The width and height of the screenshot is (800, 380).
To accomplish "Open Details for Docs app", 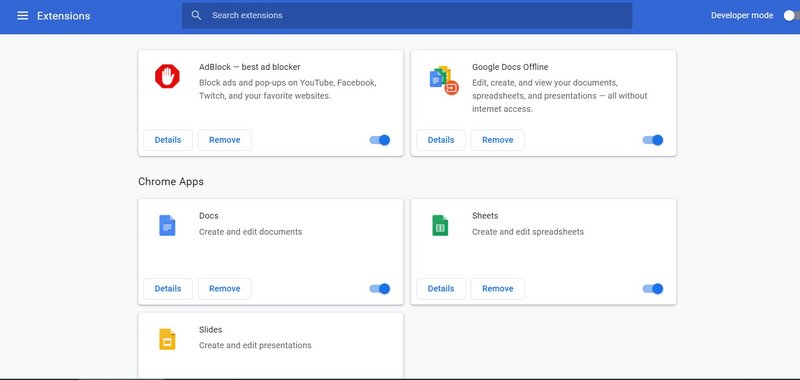I will pos(168,289).
